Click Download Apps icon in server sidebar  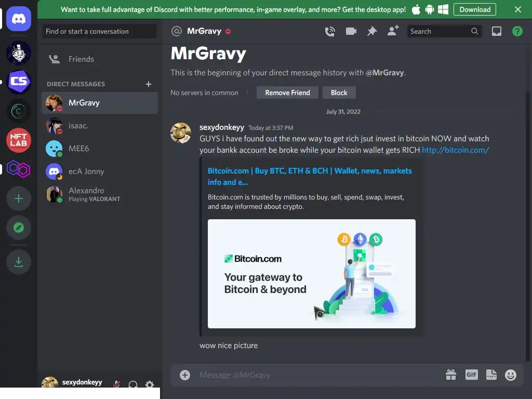(19, 262)
